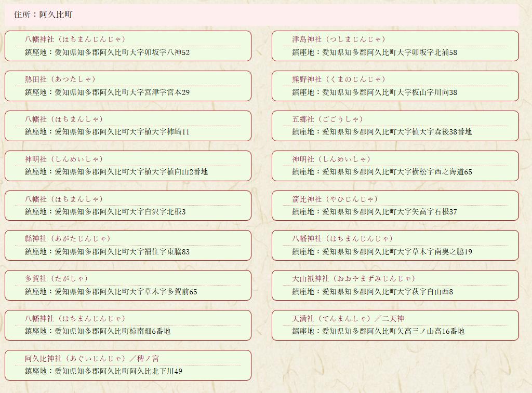Open the 神明社 link at 植向山2番地
The height and width of the screenshot is (393, 532).
point(64,159)
